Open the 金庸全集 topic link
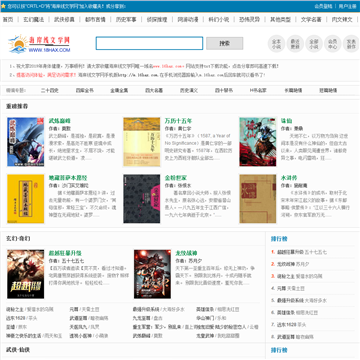Screen dimensions: 360x360 click(119, 90)
